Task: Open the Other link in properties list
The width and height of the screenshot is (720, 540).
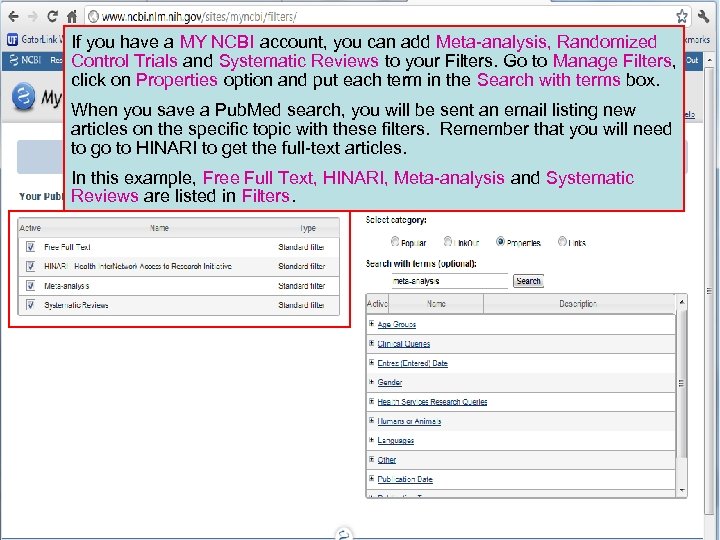Action: (x=387, y=460)
